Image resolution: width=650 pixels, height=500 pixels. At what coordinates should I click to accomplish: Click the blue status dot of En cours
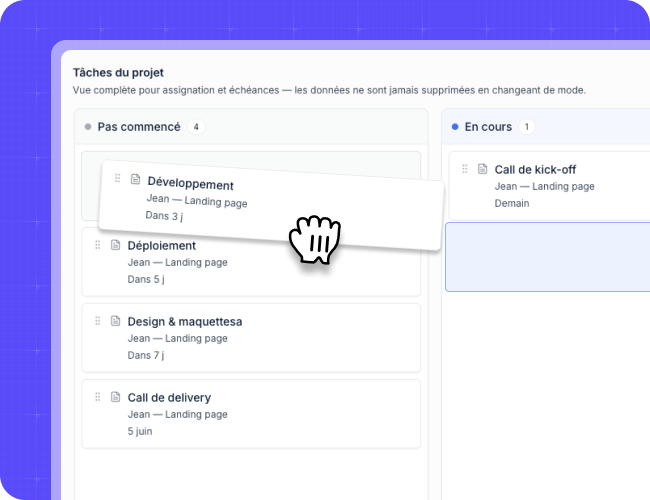[455, 127]
